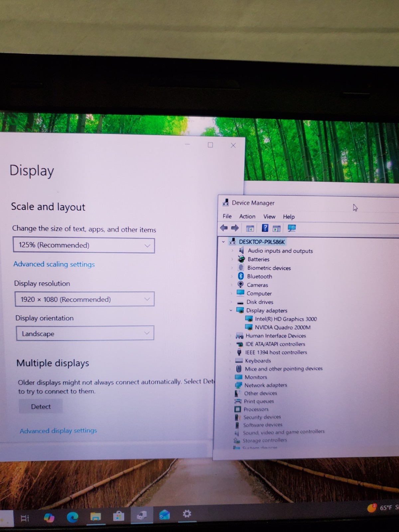Click the Forward arrow in Device Manager toolbar
399x532 pixels.
(235, 228)
